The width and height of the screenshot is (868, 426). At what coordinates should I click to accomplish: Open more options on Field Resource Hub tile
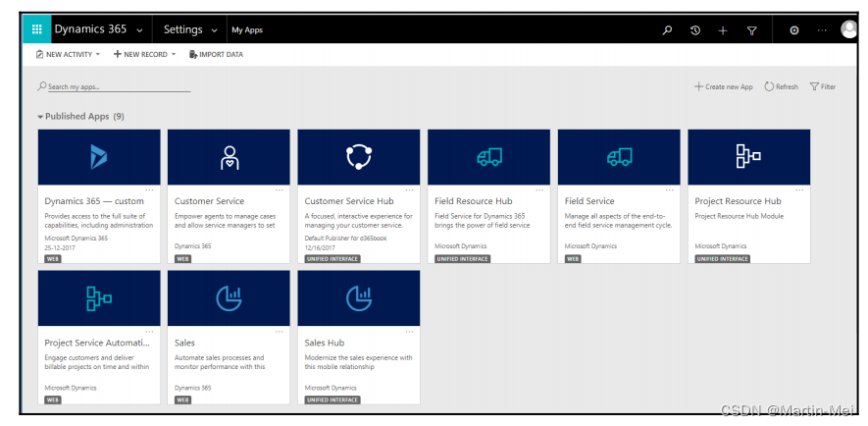coord(539,190)
